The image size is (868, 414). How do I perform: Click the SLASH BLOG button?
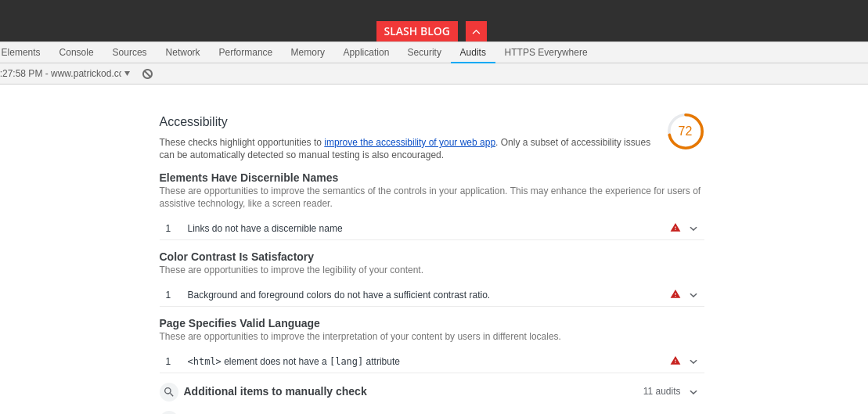(x=417, y=31)
